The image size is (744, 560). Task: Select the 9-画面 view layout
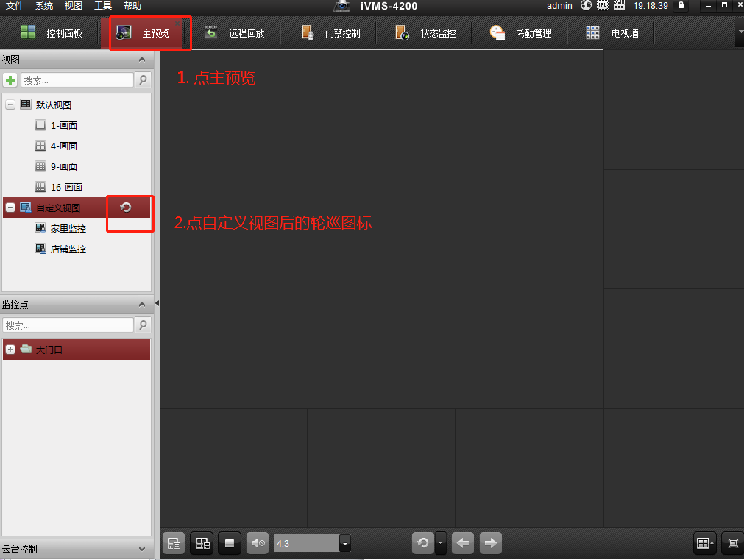coord(63,166)
